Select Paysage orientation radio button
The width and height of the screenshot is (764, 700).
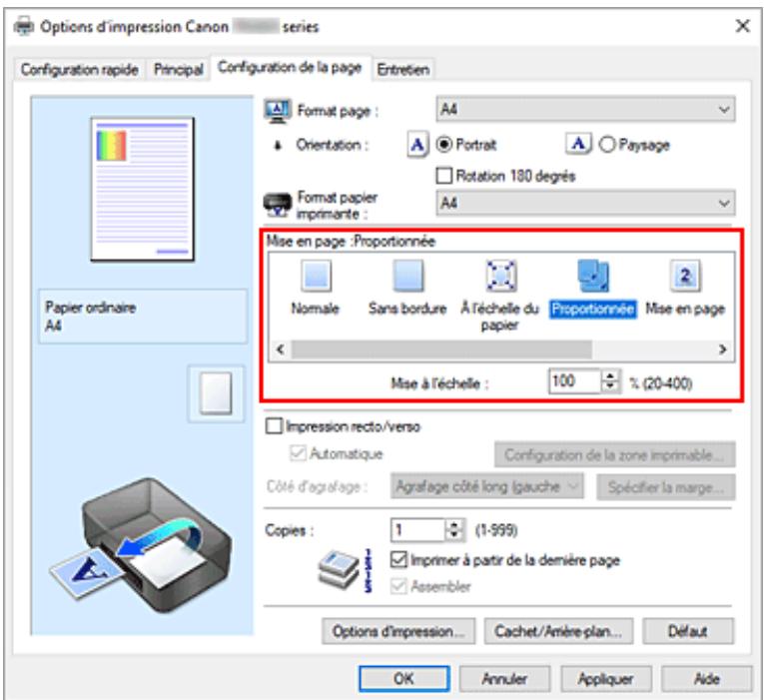pyautogui.click(x=606, y=145)
